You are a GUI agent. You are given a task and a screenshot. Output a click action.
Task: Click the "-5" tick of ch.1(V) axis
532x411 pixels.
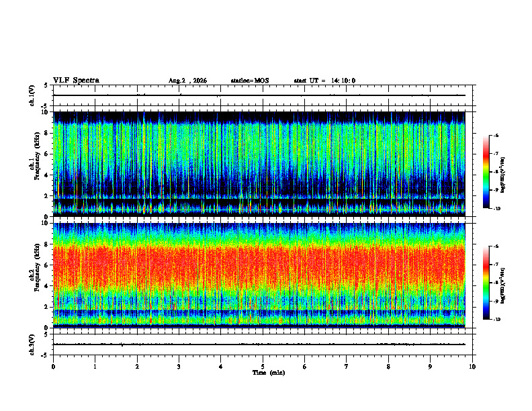pyautogui.click(x=45, y=106)
